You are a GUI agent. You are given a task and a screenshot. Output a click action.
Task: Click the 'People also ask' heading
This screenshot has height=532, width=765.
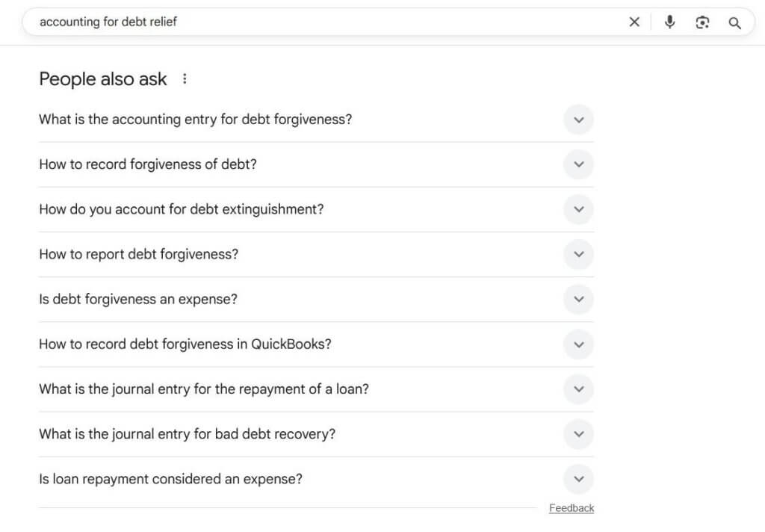tap(103, 78)
